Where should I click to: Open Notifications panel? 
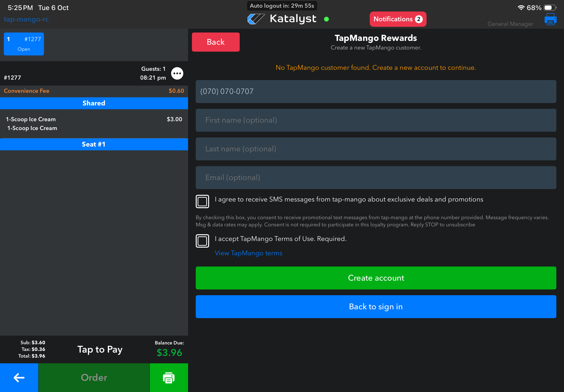[398, 19]
